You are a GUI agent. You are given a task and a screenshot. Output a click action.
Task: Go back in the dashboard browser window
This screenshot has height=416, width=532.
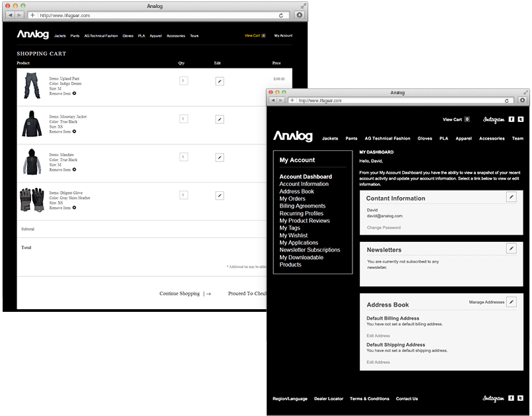[273, 100]
